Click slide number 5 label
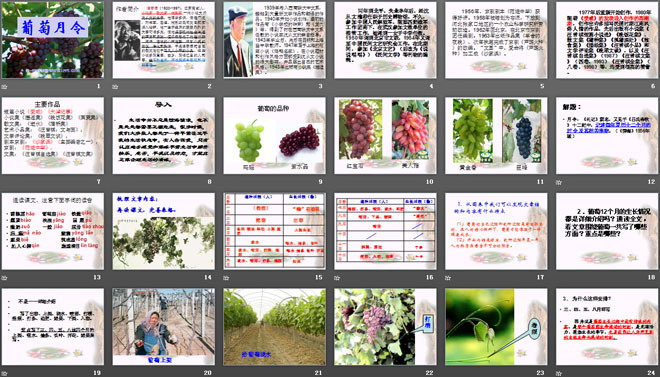 pyautogui.click(x=542, y=86)
